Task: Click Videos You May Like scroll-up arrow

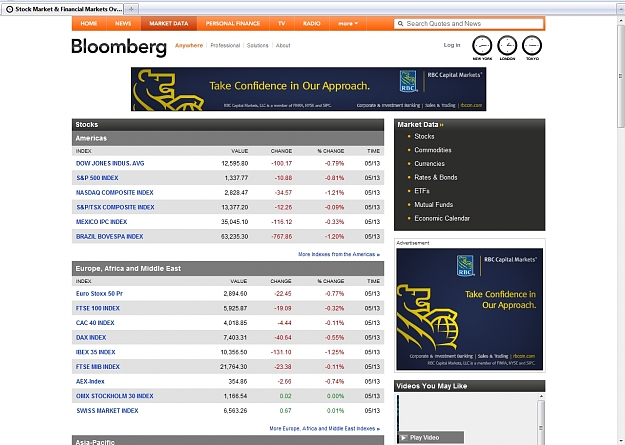Action: click(541, 396)
